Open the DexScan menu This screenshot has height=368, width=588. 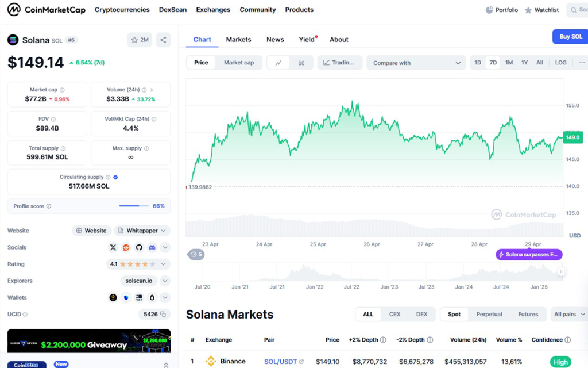(173, 10)
